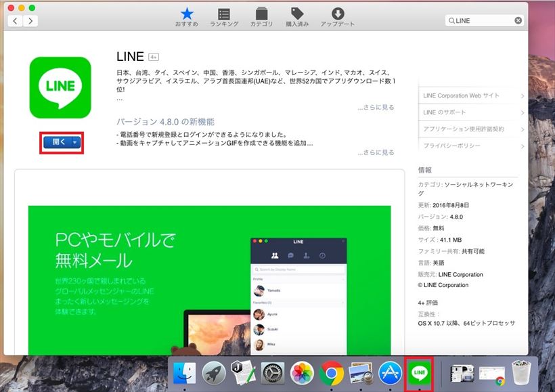This screenshot has height=392, width=555.
Task: Click the language value 英語
Action: coord(438,263)
